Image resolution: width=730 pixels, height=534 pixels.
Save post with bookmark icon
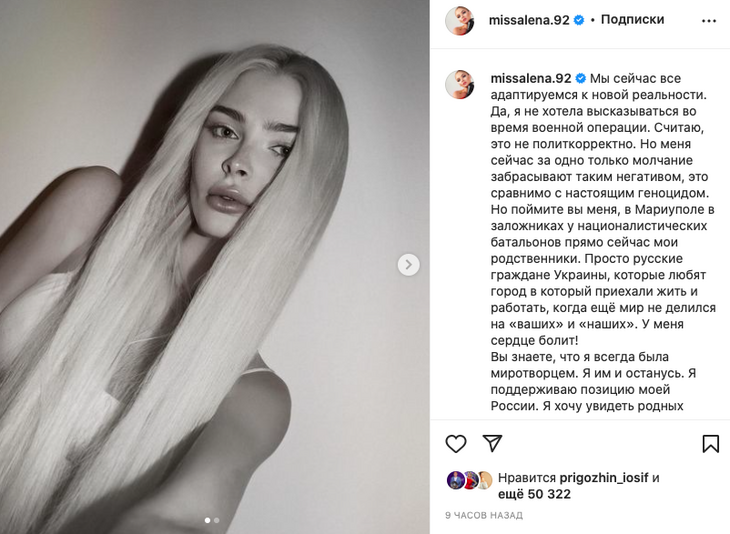(x=710, y=444)
